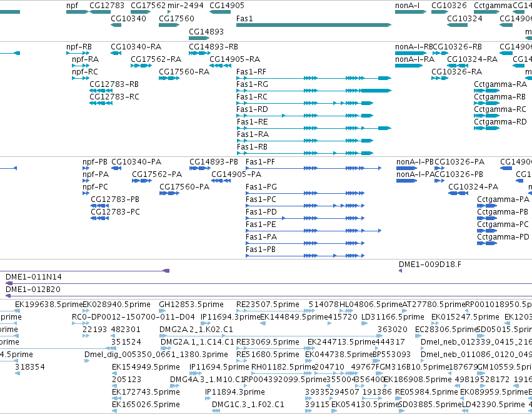Viewport: 532px width, 414px height.
Task: Select the Fas1-PC protein feature
Action: pyautogui.click(x=305, y=206)
